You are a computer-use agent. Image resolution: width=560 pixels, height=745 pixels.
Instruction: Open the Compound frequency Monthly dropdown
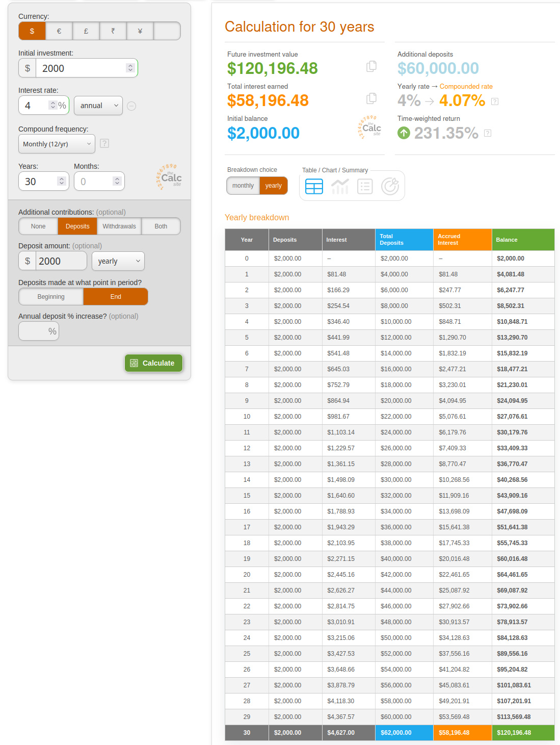pyautogui.click(x=57, y=144)
